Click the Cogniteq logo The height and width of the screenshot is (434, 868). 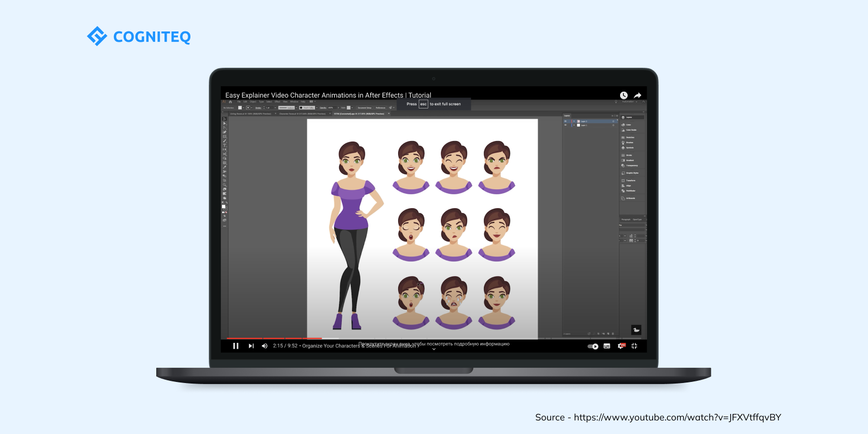click(139, 36)
